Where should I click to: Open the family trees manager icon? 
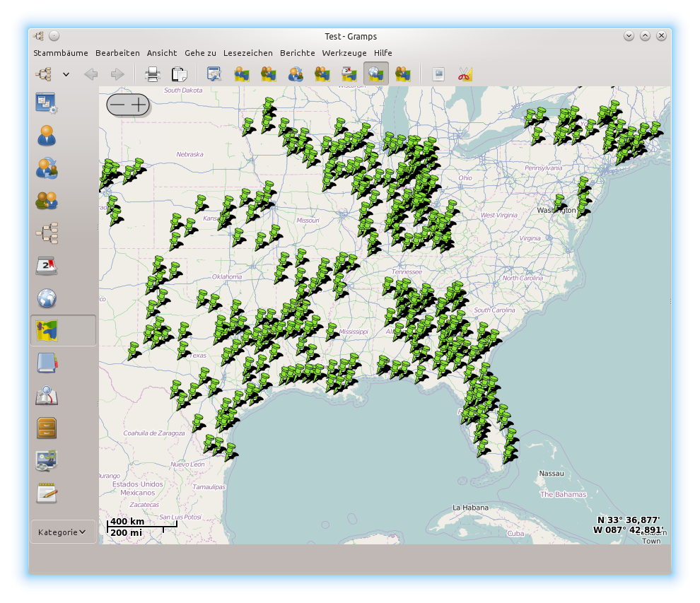tap(44, 74)
